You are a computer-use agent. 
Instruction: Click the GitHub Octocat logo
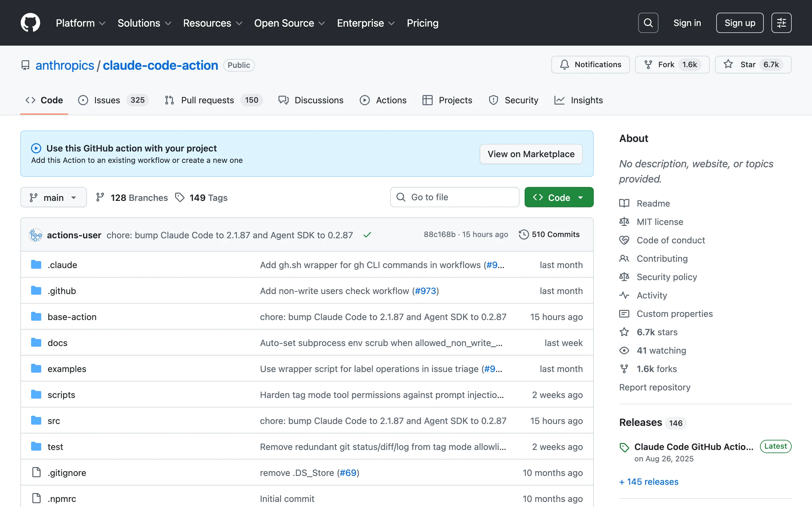30,23
